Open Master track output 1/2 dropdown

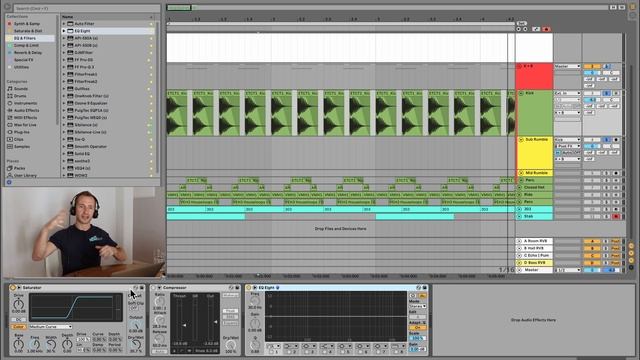[x=567, y=270]
